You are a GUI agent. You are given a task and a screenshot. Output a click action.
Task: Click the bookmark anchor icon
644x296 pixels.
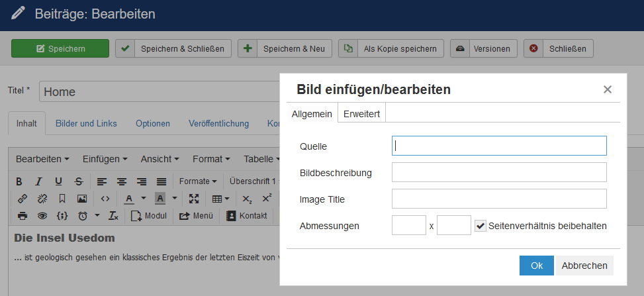point(62,199)
